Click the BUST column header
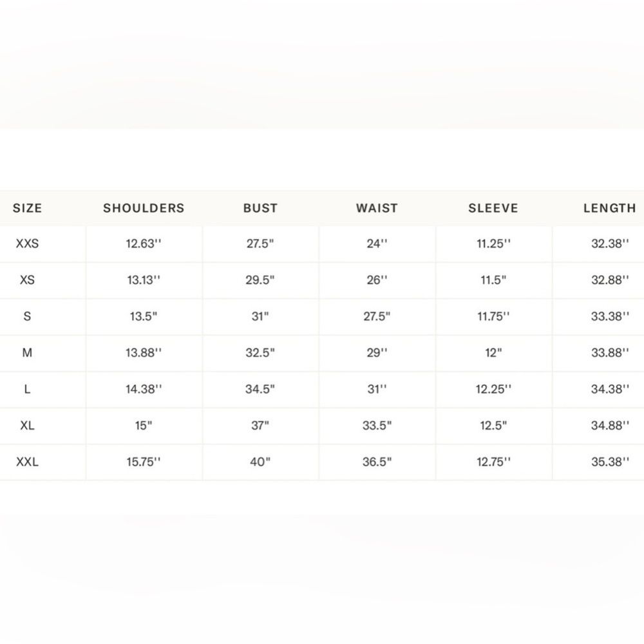 260,208
